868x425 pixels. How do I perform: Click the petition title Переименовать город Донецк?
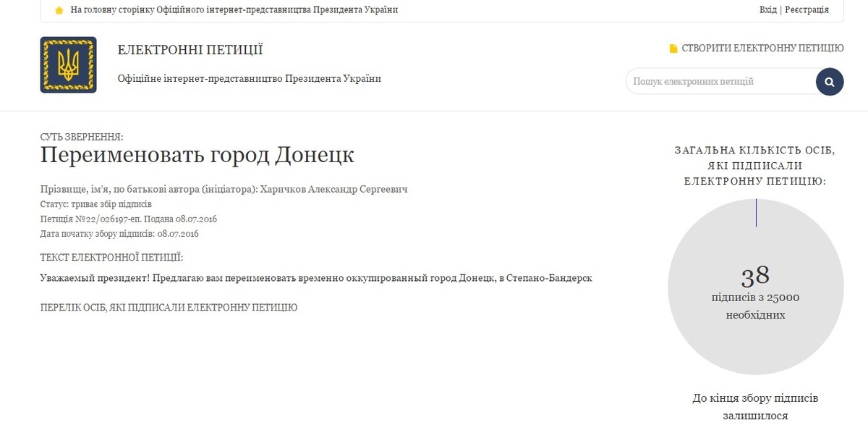coord(197,156)
